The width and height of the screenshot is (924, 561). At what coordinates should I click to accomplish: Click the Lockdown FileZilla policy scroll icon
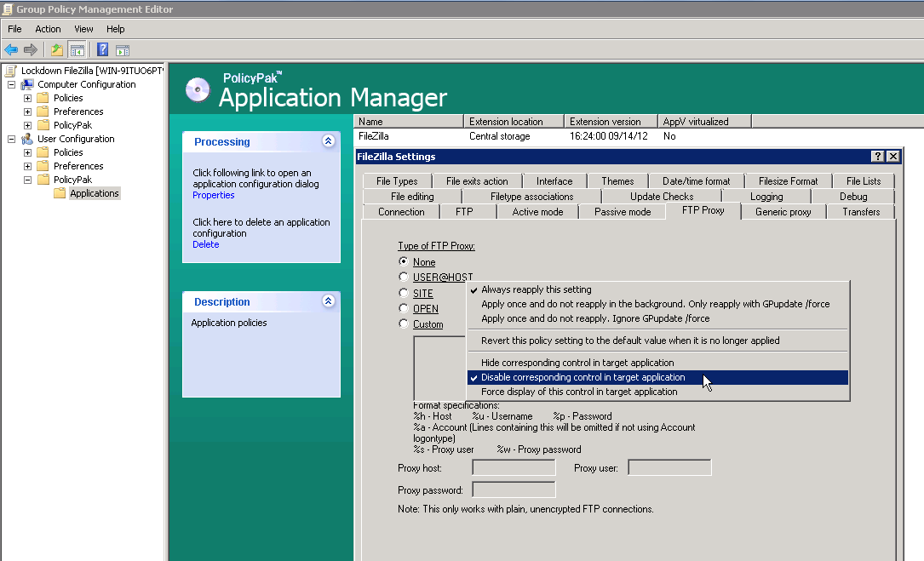click(10, 71)
